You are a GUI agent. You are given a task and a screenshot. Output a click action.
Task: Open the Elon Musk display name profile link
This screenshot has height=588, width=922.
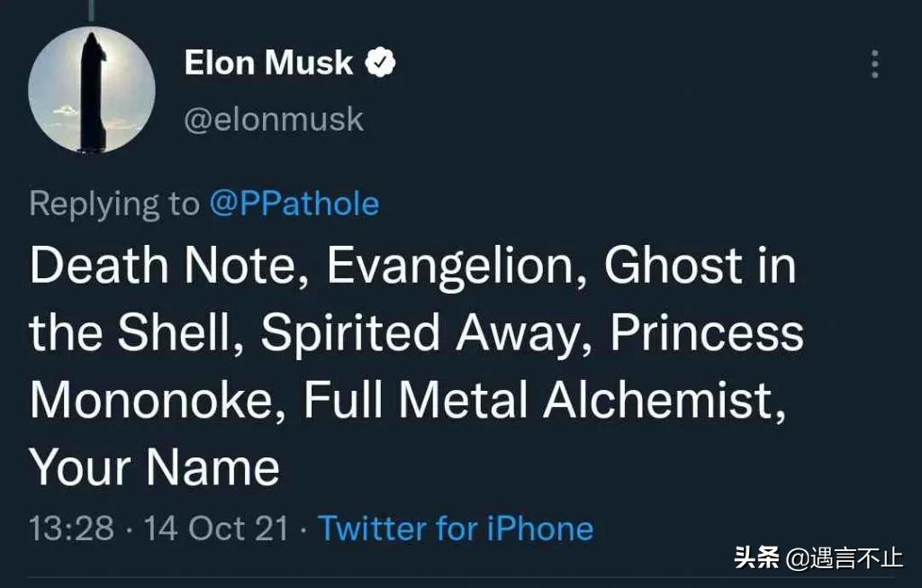coord(268,63)
